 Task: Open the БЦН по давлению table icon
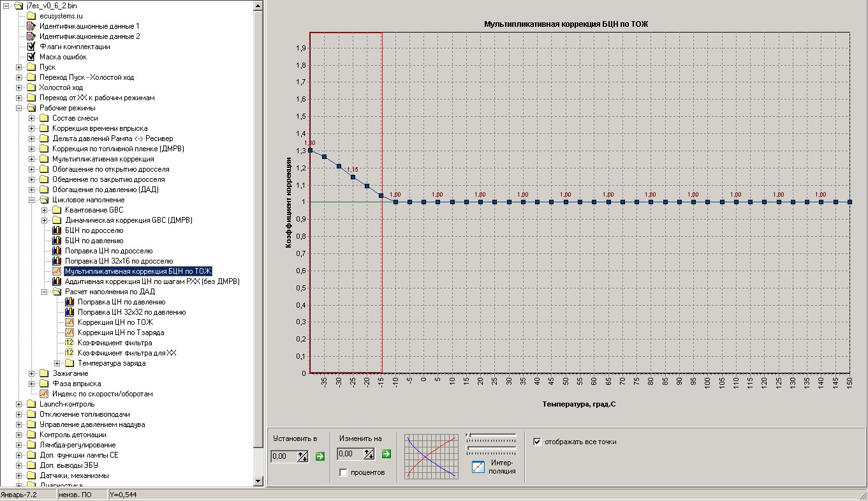click(x=57, y=241)
